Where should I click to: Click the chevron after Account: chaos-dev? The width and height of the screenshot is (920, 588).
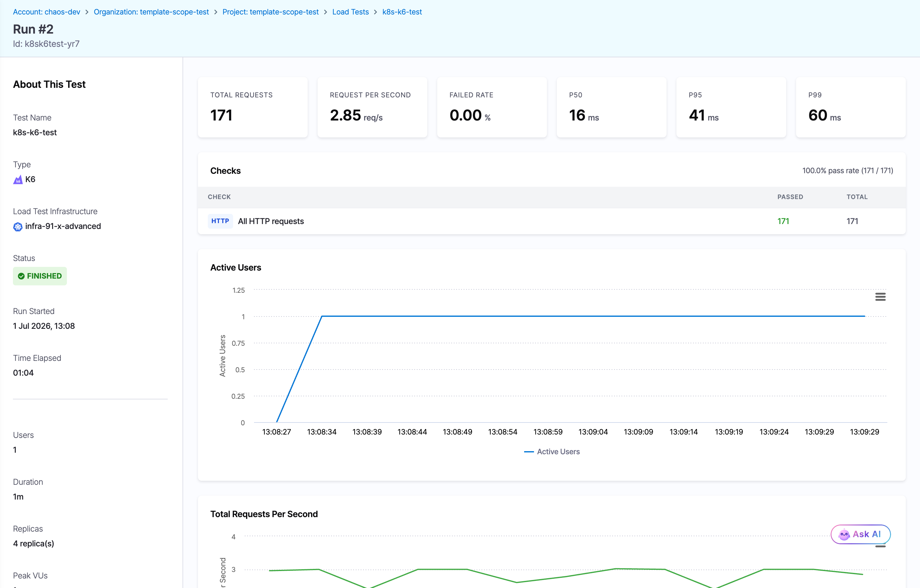pyautogui.click(x=87, y=12)
